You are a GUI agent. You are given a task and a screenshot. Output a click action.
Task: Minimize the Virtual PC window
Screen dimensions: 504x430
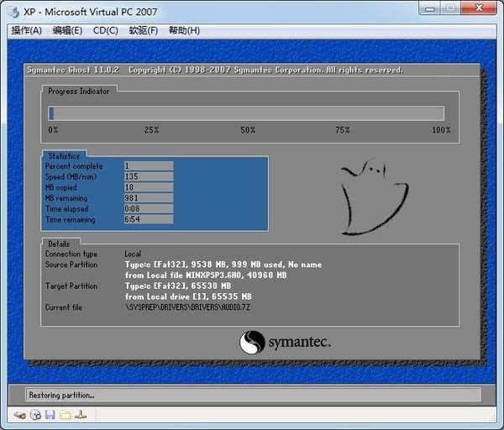tap(430, 8)
